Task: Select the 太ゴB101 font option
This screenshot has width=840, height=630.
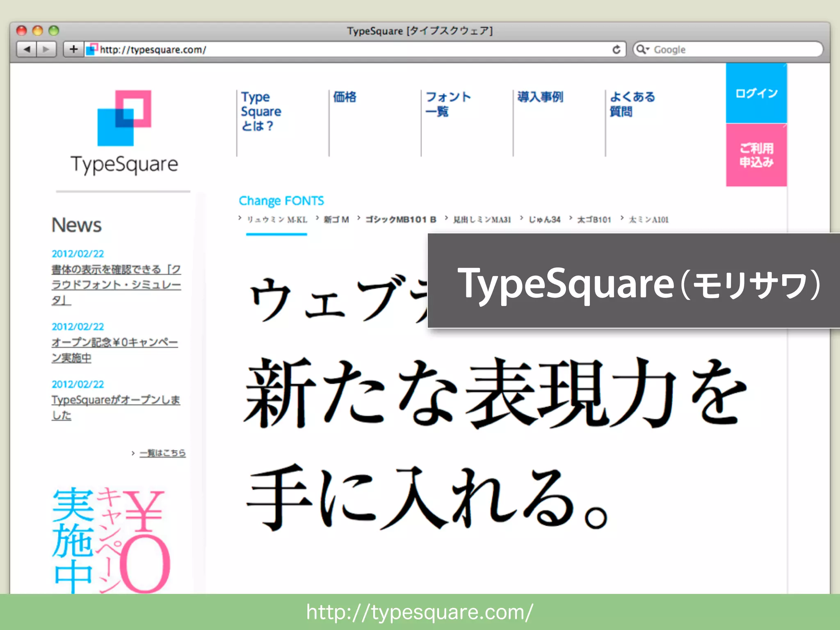Action: pos(594,219)
